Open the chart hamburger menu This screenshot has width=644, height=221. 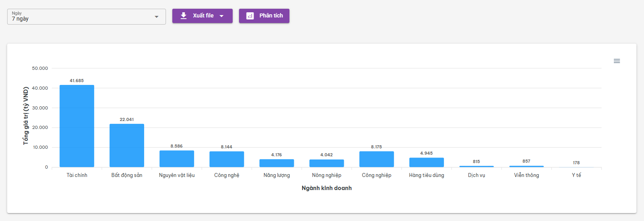pyautogui.click(x=617, y=61)
